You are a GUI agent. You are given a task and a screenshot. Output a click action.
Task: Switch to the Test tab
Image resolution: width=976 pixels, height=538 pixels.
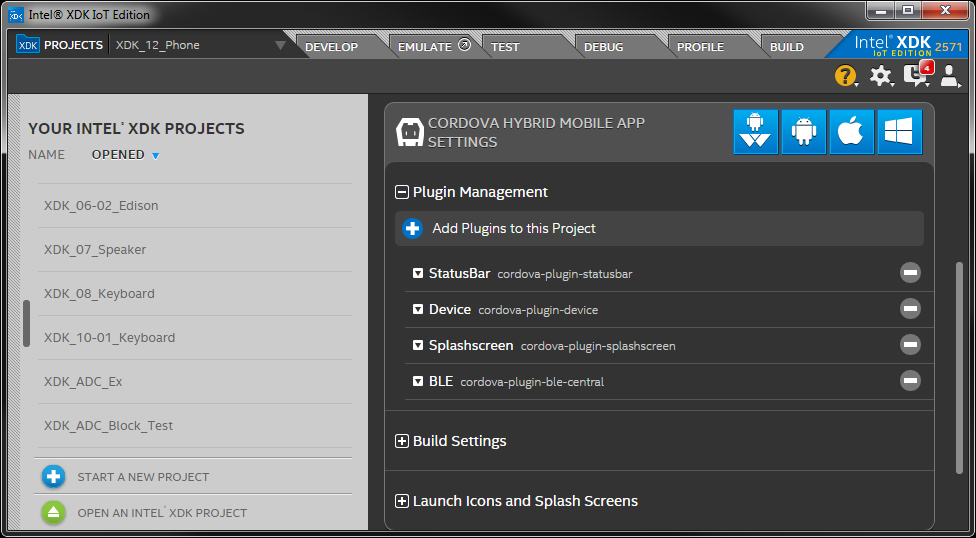(x=505, y=47)
